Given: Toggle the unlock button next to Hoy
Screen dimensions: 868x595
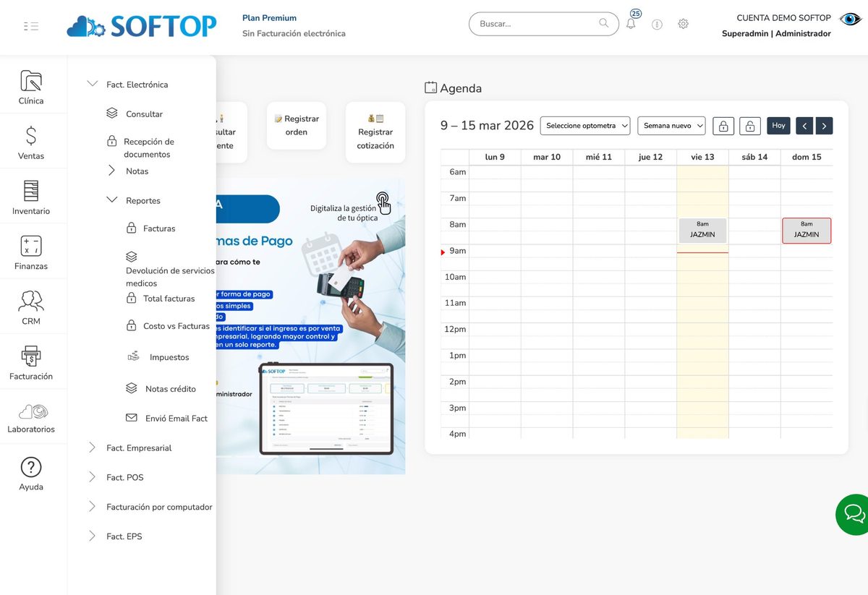Looking at the screenshot, I should click(750, 125).
